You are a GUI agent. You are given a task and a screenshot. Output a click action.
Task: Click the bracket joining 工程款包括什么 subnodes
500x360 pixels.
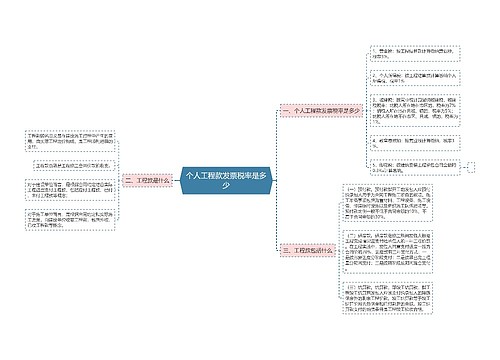(339, 250)
